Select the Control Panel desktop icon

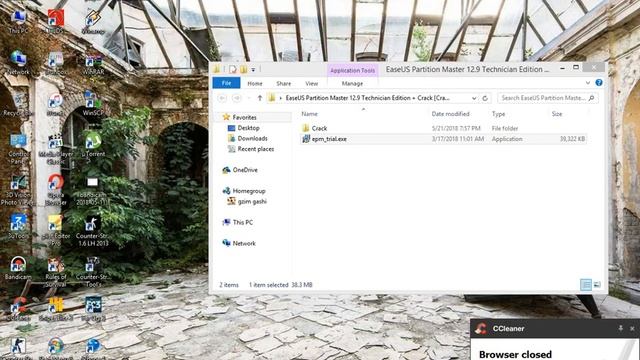point(18,149)
